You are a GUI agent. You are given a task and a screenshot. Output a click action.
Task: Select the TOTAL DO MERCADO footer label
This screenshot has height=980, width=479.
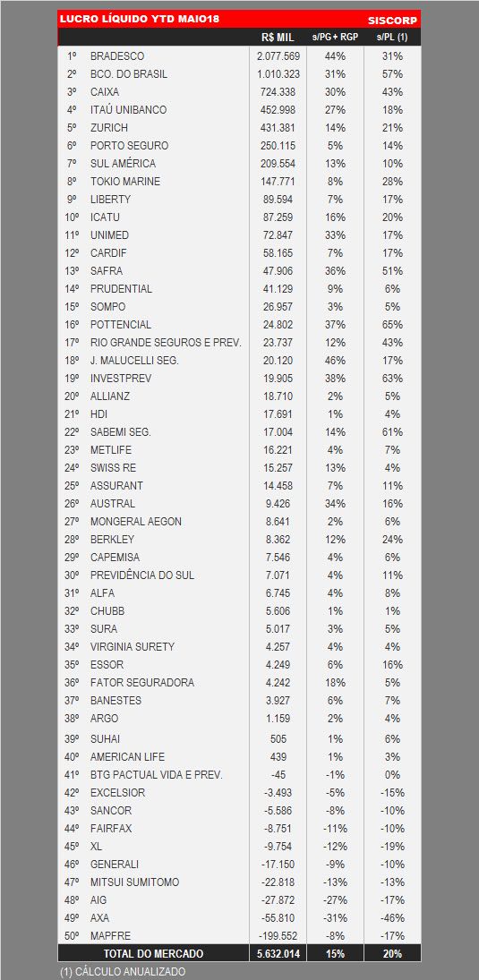click(x=153, y=954)
